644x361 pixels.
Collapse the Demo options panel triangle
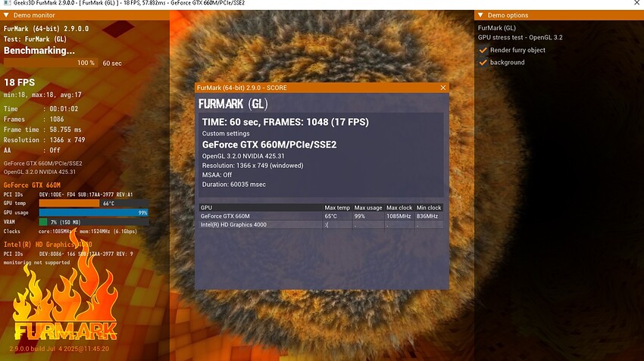pyautogui.click(x=480, y=15)
